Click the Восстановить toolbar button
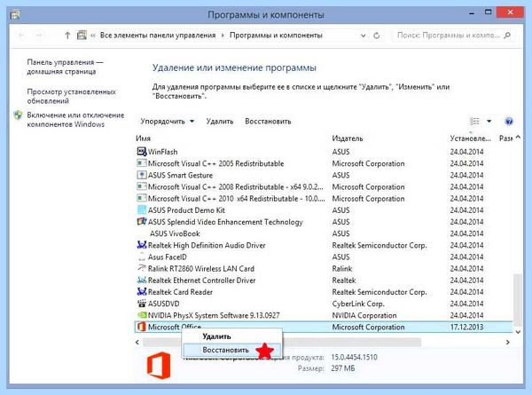 [x=268, y=122]
